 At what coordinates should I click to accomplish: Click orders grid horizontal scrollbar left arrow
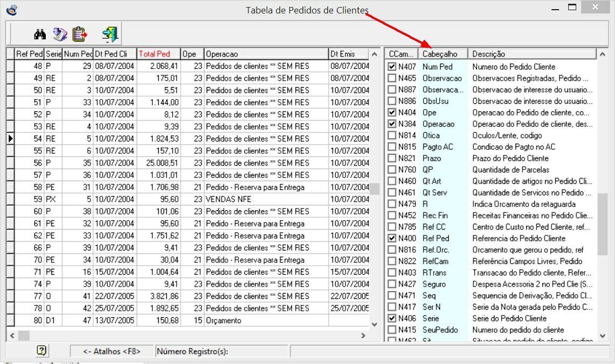[x=12, y=336]
